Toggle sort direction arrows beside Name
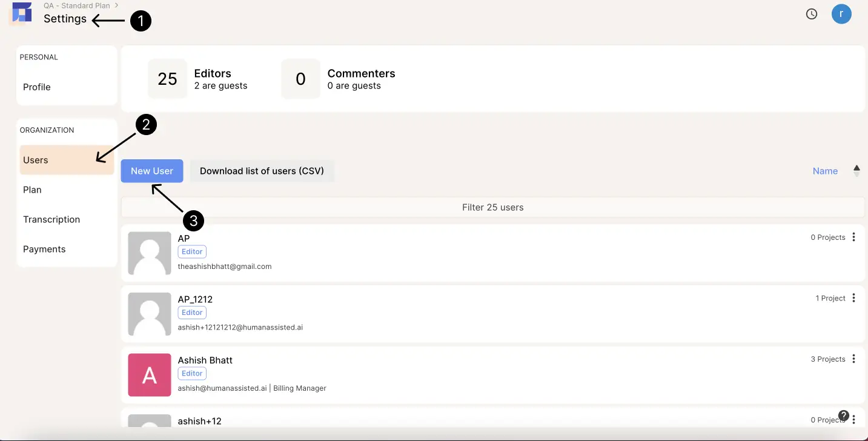Viewport: 868px width, 441px height. [856, 171]
